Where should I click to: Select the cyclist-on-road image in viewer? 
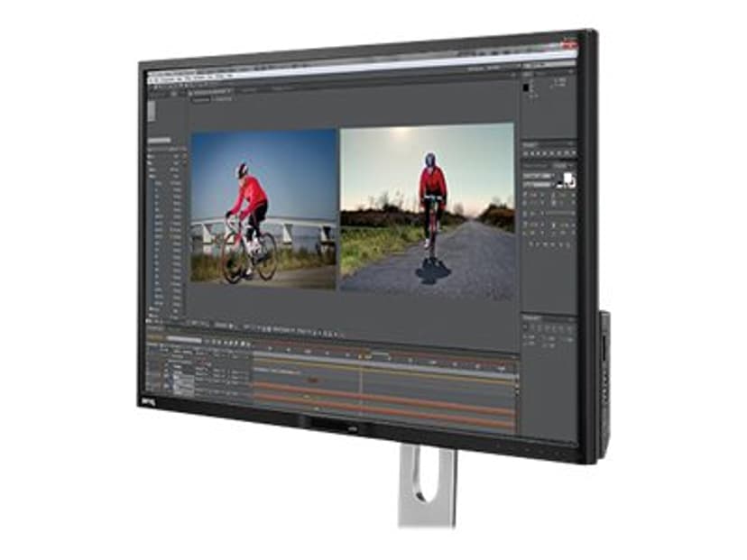428,211
